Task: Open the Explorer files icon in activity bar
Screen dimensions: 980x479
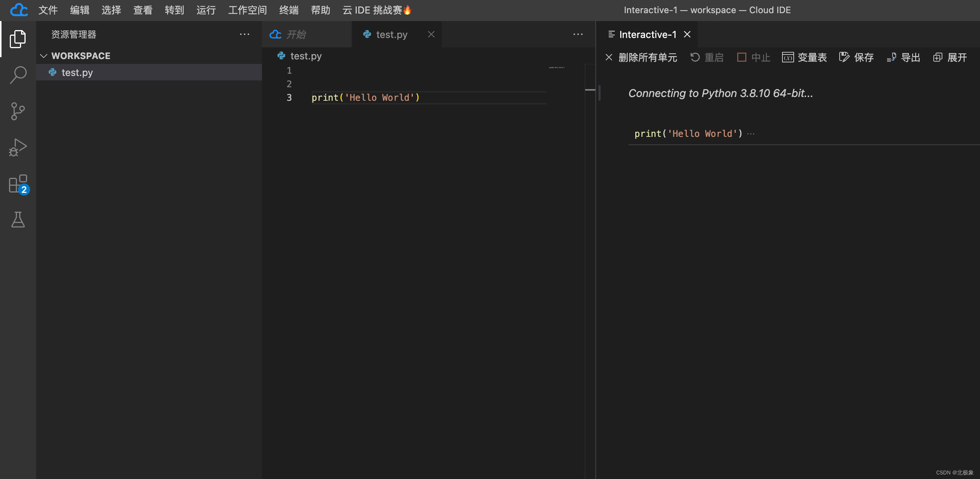Action: [18, 39]
